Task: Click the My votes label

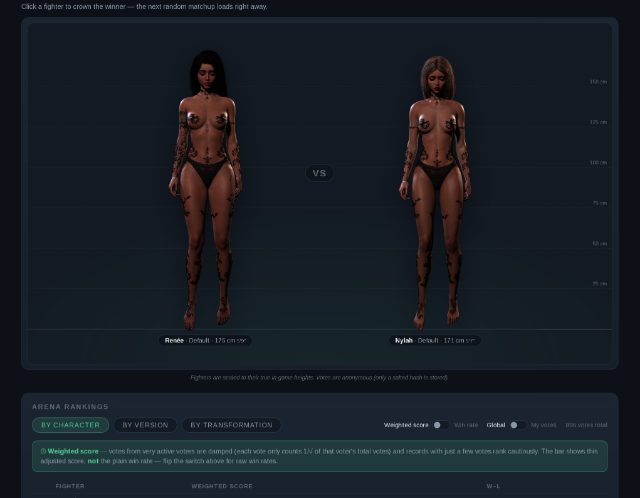Action: click(x=543, y=425)
